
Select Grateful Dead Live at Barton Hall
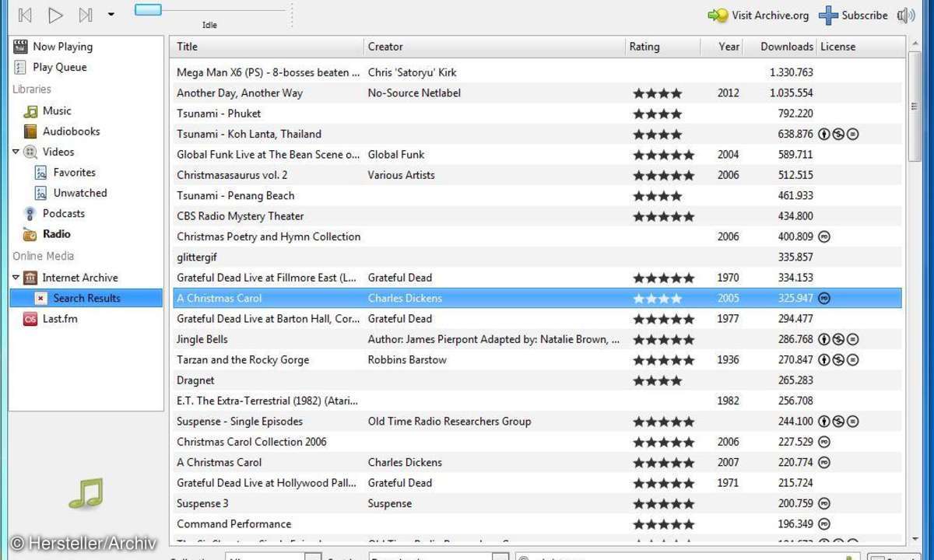pos(537,318)
